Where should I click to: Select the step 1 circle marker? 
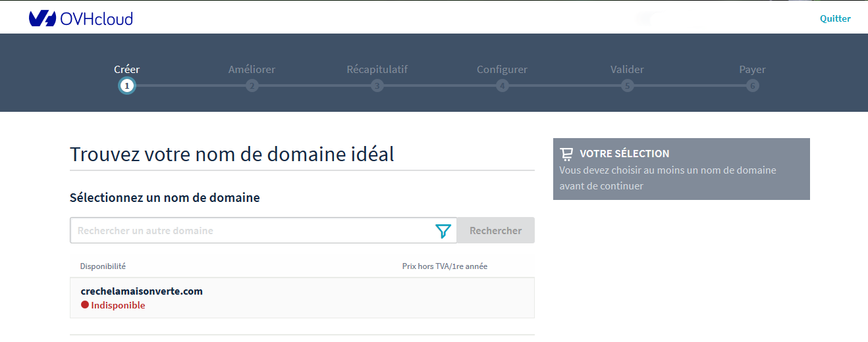coord(127,85)
